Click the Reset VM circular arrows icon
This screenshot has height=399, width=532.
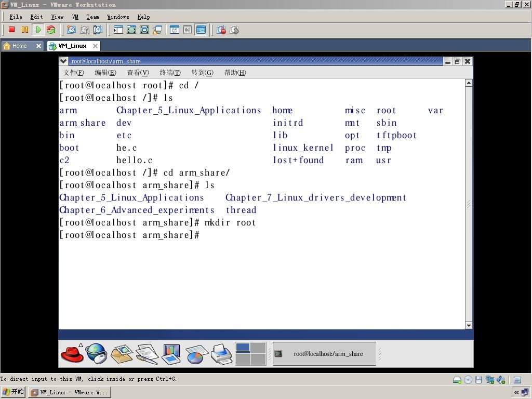[51, 30]
